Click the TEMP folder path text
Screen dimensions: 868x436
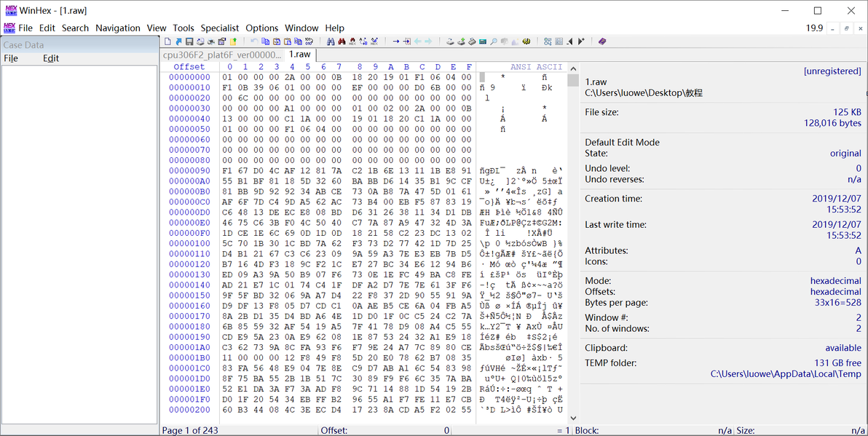point(786,375)
